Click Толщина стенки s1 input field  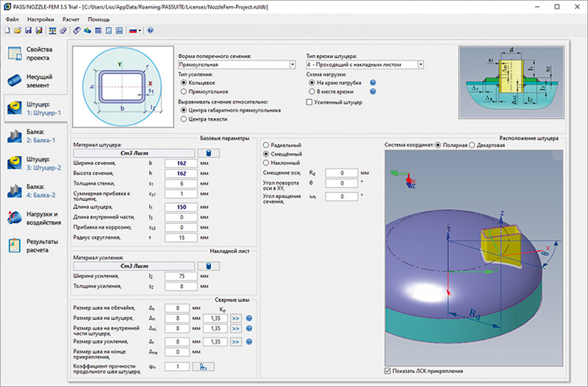[181, 183]
